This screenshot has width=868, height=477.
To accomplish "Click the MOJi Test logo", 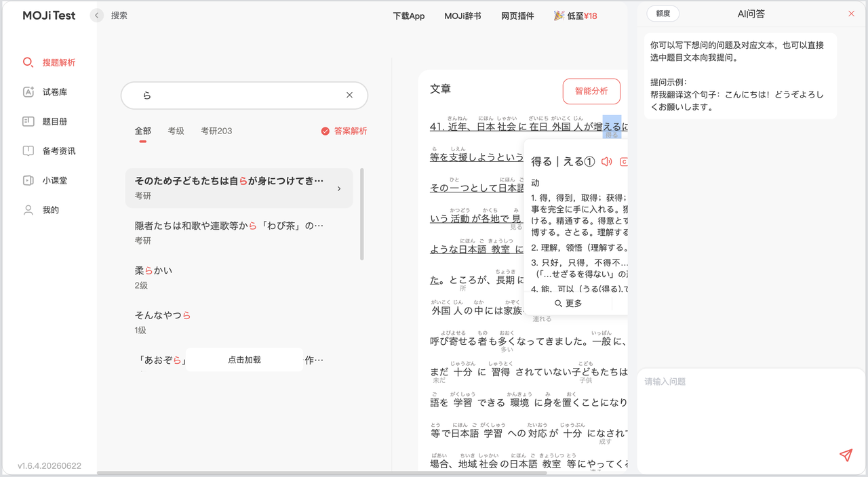I will point(49,15).
